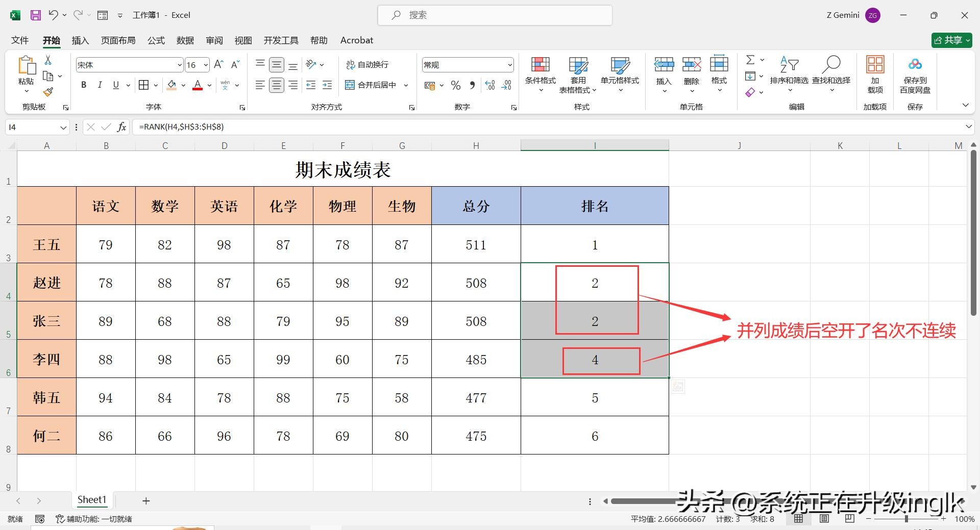
Task: Click the Save to Baidu Netdisk icon
Action: (915, 65)
